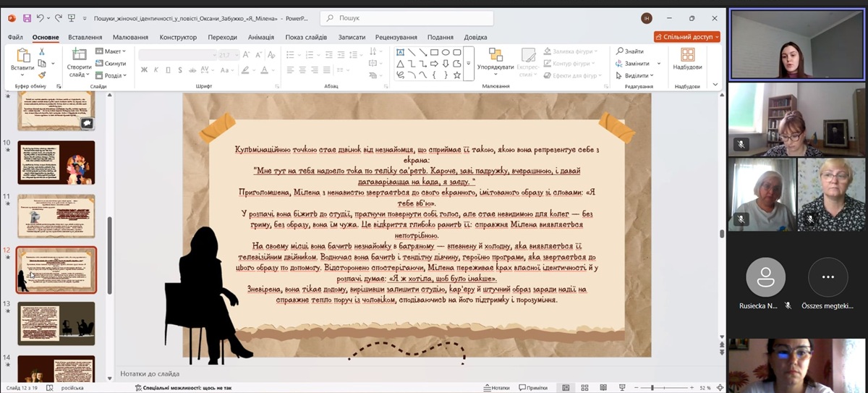Open the Вставлення ribbon tab
Viewport: 868px width, 393px height.
tap(85, 37)
